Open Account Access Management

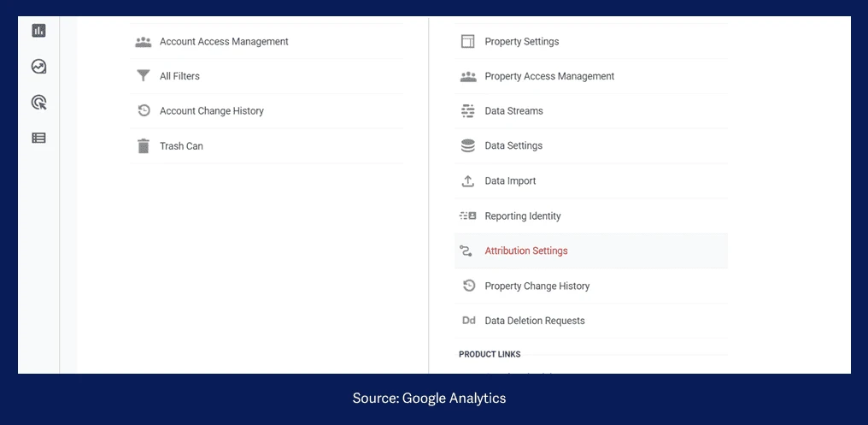tap(224, 42)
